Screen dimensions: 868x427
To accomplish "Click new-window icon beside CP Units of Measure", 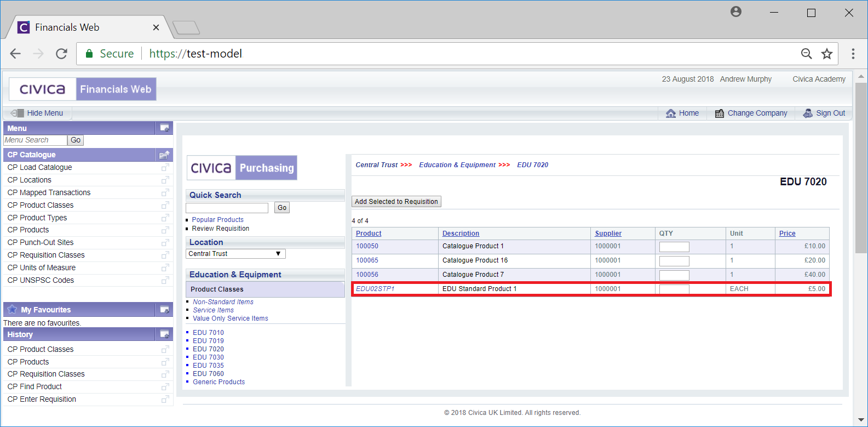I will pos(165,267).
